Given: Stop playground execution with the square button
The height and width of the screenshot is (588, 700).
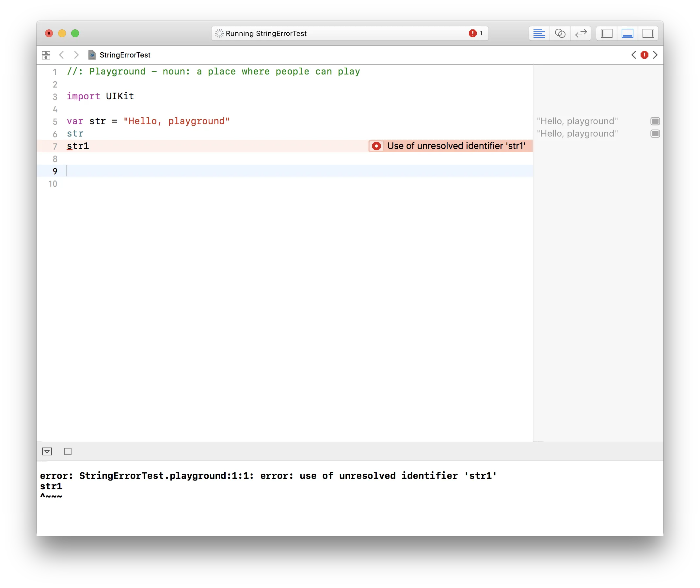Looking at the screenshot, I should click(x=68, y=451).
